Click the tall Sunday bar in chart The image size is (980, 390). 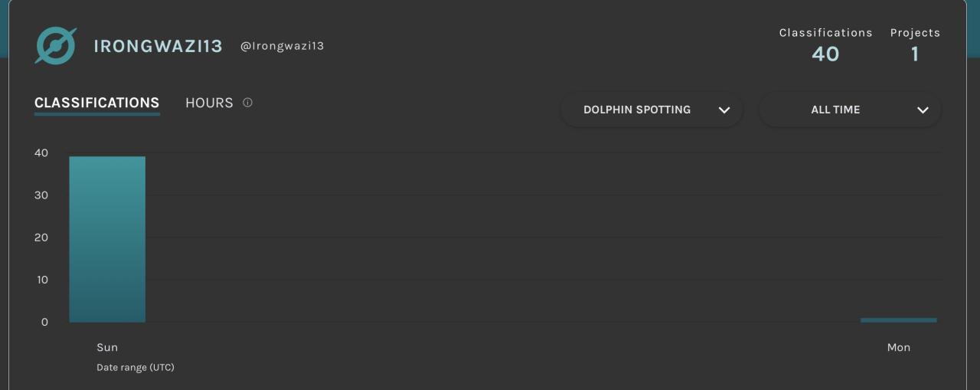coord(107,239)
